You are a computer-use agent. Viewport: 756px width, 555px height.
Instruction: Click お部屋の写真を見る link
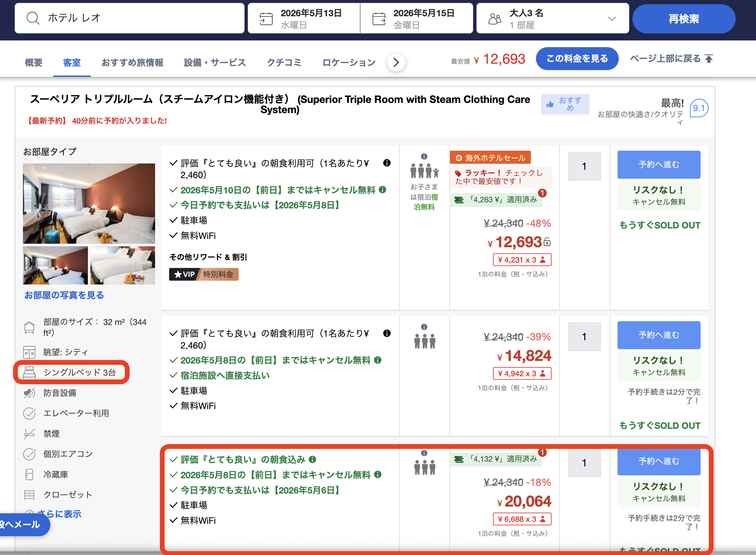(64, 295)
